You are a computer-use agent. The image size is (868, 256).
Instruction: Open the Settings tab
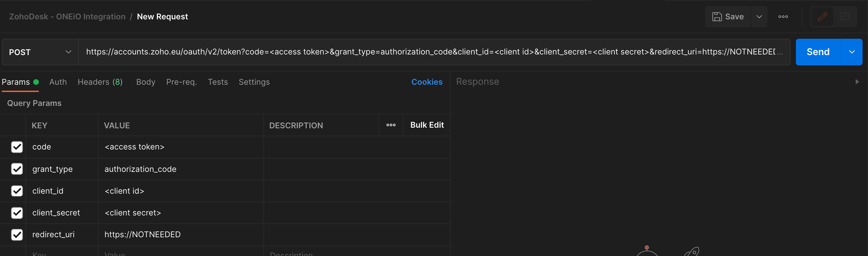(x=254, y=82)
